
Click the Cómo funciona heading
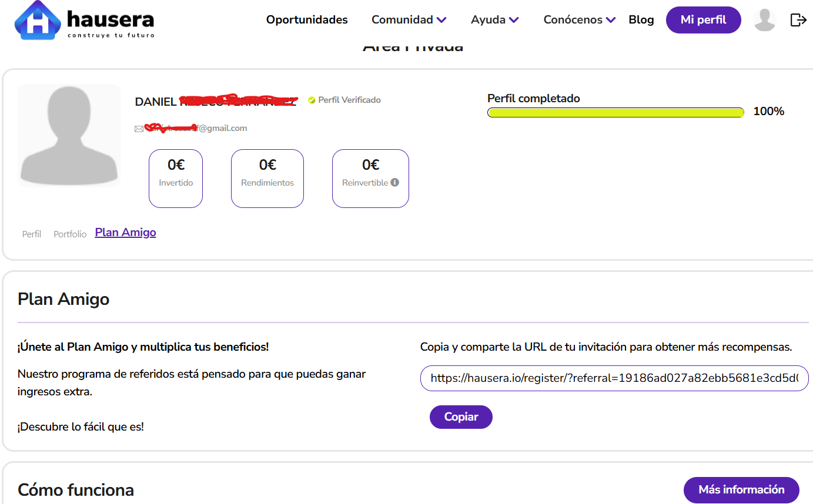(76, 490)
